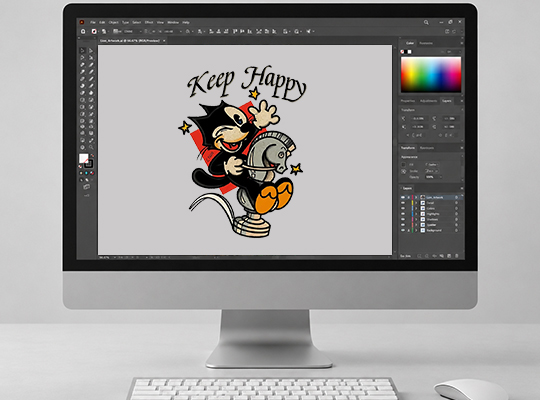Toggle the lock on the Background layer
The width and height of the screenshot is (540, 400).
pos(408,230)
